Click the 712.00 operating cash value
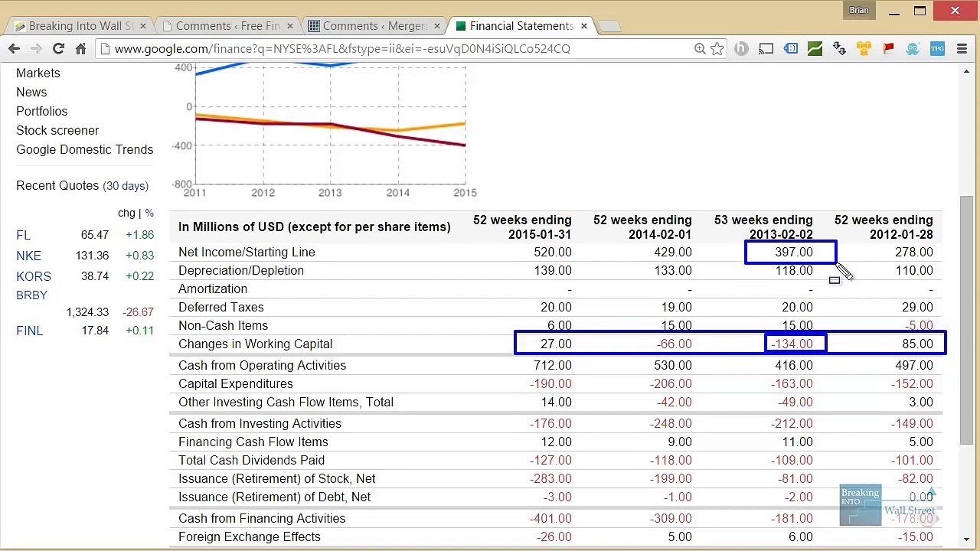This screenshot has width=980, height=551. (552, 365)
